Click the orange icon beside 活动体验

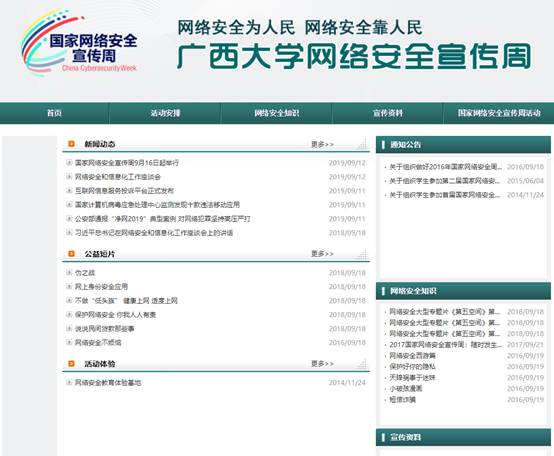point(71,363)
